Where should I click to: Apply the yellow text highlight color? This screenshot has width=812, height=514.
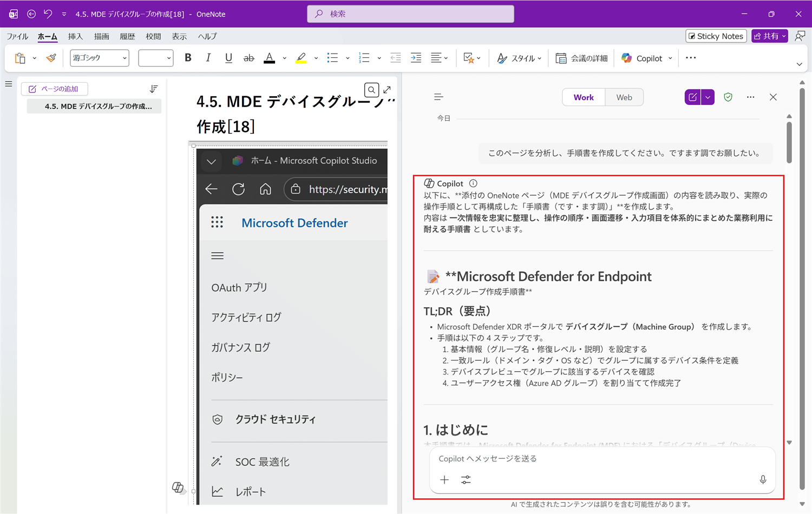301,58
